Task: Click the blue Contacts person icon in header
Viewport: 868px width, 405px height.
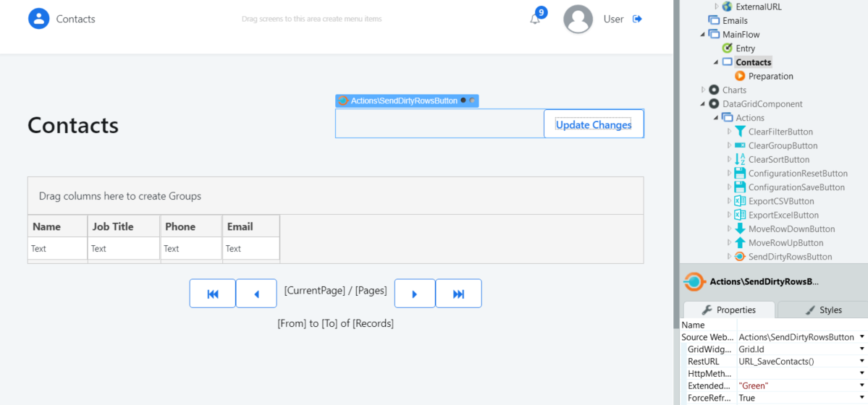Action: 39,18
